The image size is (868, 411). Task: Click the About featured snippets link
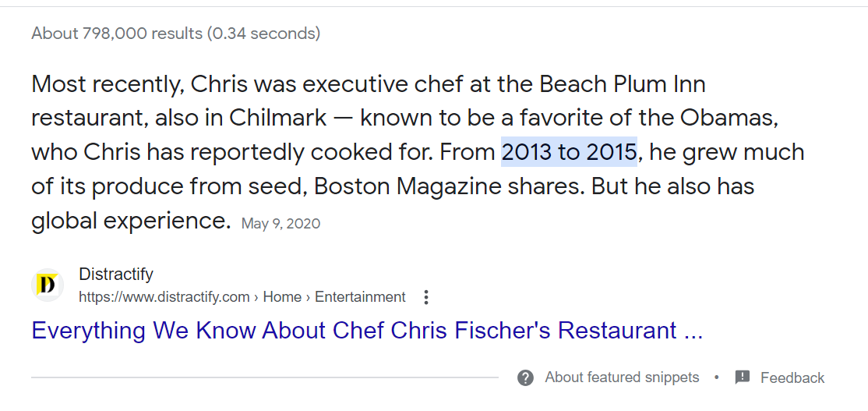[x=622, y=377]
